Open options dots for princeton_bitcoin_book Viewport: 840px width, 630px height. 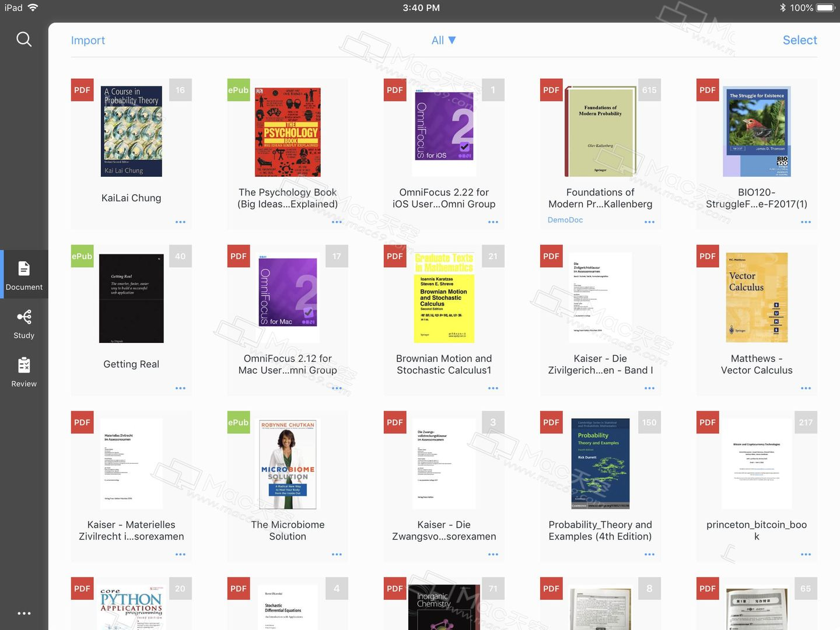(x=806, y=554)
